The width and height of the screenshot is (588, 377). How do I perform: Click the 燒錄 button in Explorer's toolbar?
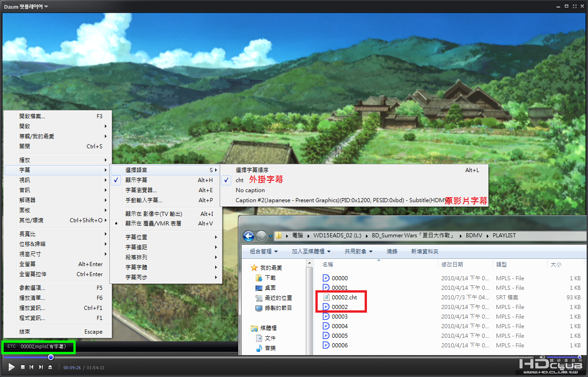(392, 251)
